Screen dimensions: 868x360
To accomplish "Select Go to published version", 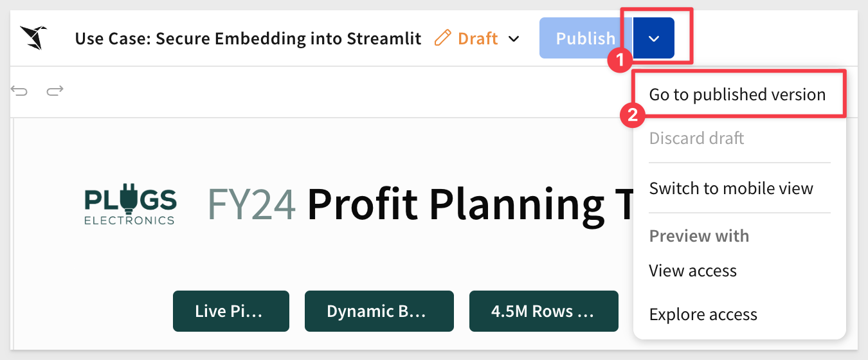I will point(737,94).
